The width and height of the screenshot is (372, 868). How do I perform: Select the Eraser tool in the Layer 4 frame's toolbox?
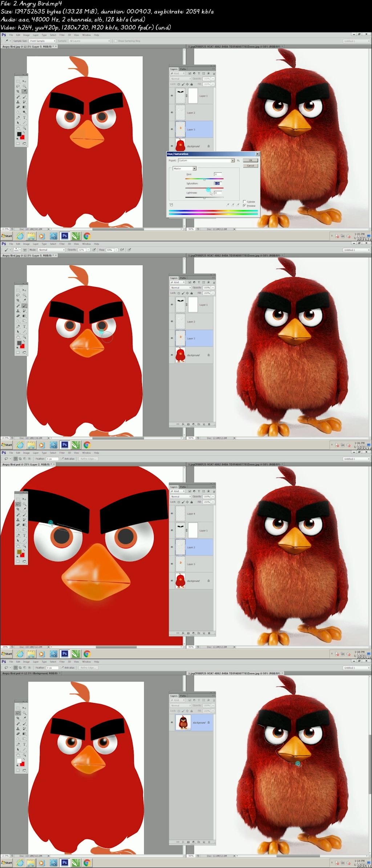pyautogui.click(x=18, y=525)
